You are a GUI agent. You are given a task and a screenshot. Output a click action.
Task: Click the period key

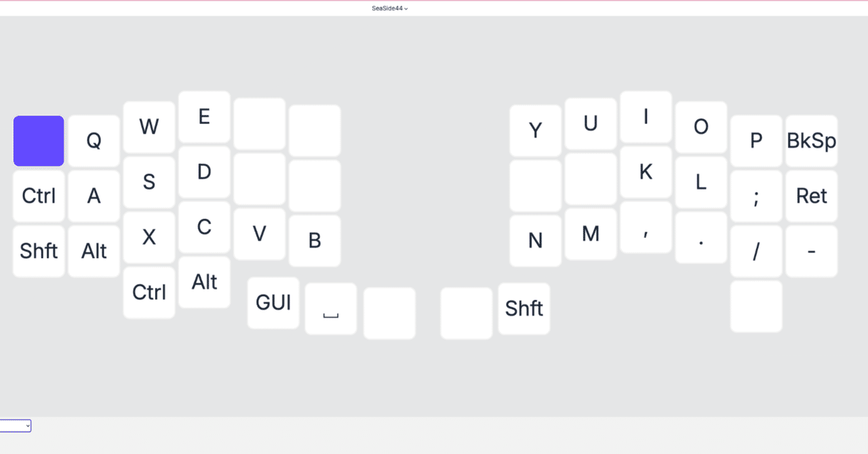click(701, 238)
